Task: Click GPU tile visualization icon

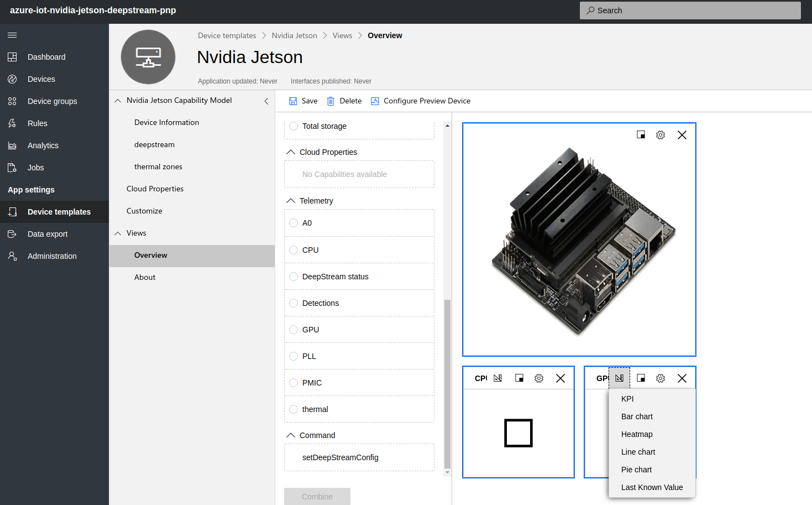Action: pyautogui.click(x=619, y=378)
